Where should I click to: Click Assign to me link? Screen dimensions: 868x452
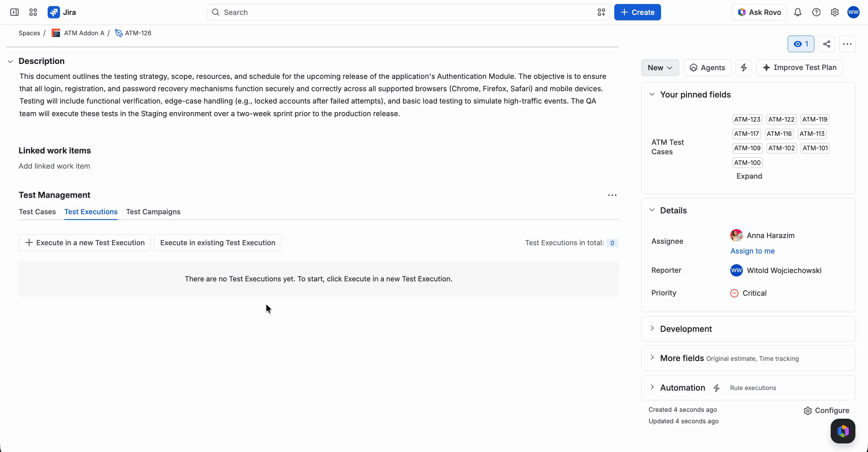(x=752, y=251)
